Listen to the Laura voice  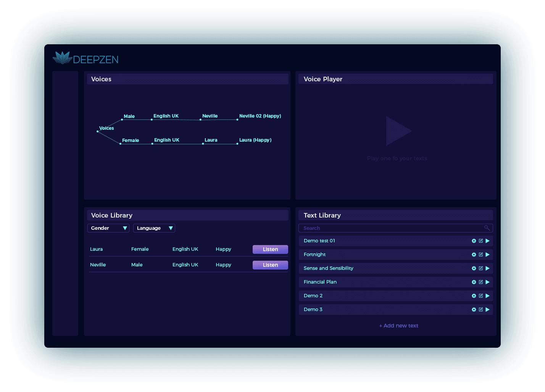click(x=270, y=249)
